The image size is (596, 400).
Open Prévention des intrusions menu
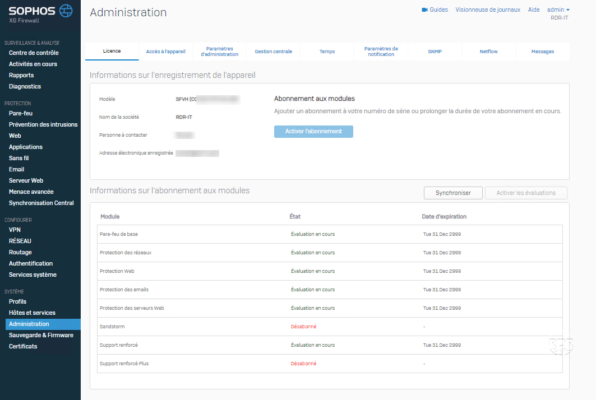tap(43, 124)
